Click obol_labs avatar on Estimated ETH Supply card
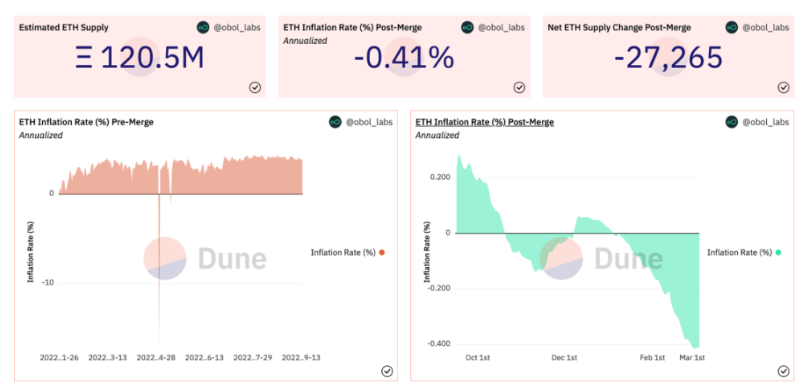The height and width of the screenshot is (386, 803). tap(203, 28)
